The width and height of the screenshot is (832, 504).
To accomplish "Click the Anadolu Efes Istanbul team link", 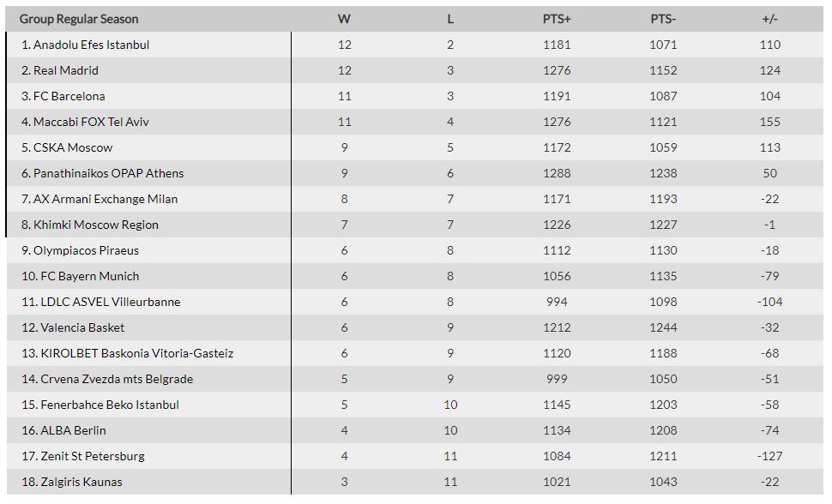I will click(x=91, y=45).
